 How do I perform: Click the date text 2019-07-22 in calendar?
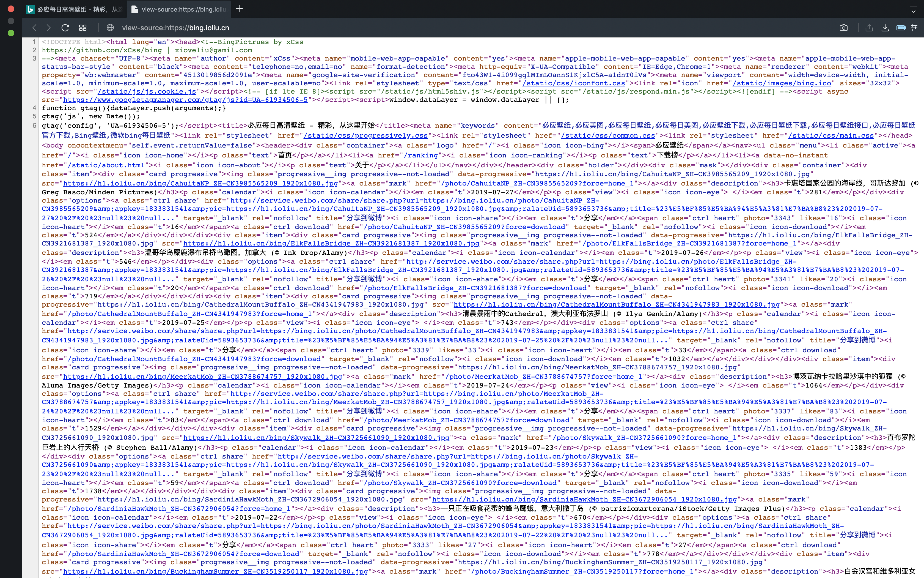256,518
